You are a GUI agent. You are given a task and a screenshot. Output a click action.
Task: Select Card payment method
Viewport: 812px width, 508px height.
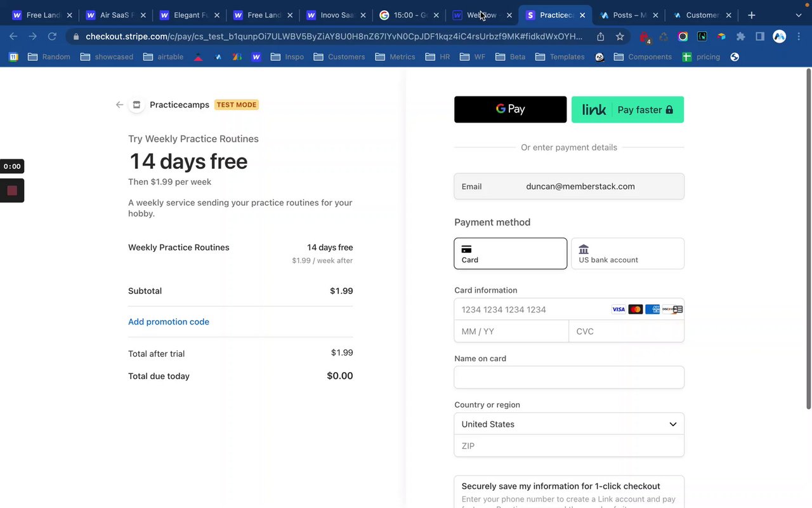[511, 253]
